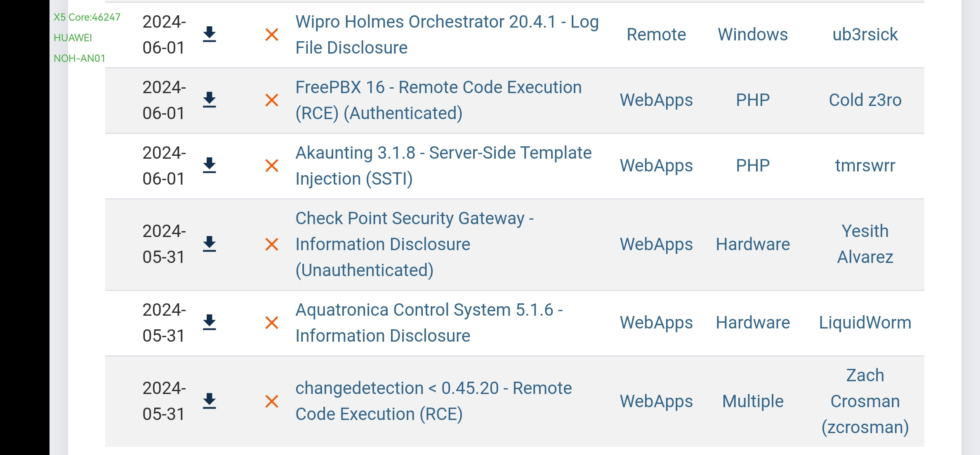View author ub3rsick's exploits
Screen dimensions: 980x455
865,35
